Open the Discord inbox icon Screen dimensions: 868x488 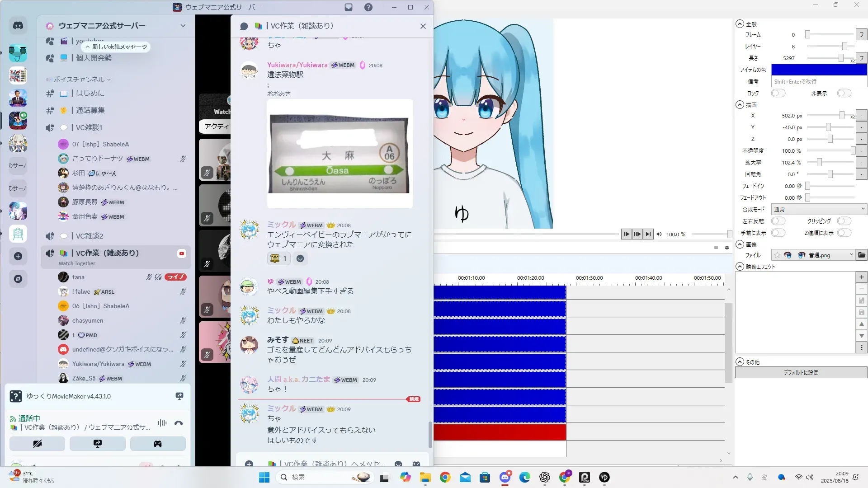point(349,7)
